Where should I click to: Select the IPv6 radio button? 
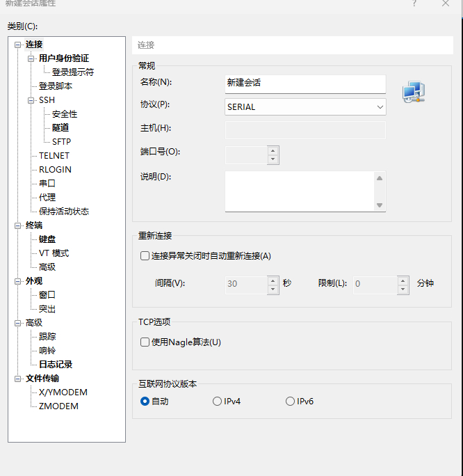coord(290,401)
